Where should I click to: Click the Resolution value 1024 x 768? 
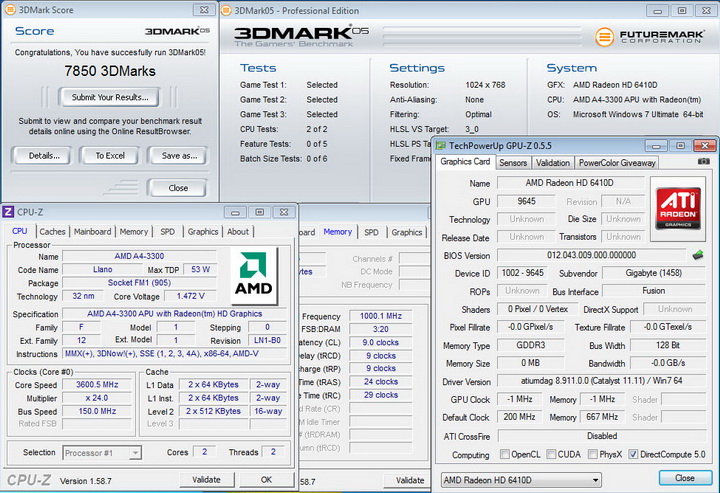[485, 85]
